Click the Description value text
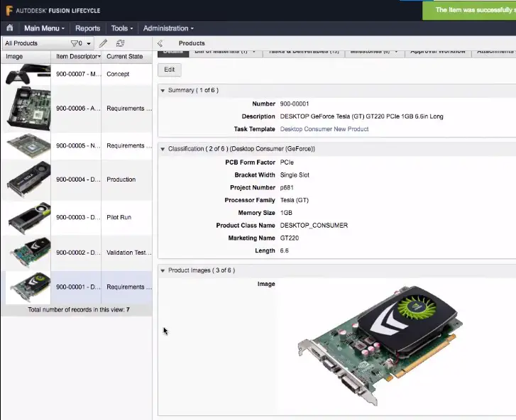516x420 pixels. pos(362,116)
